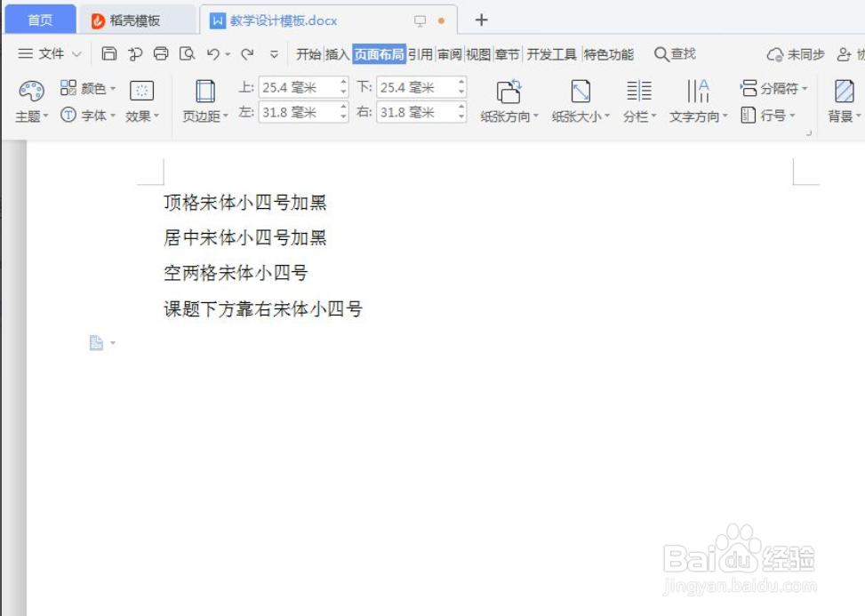The height and width of the screenshot is (616, 865).
Task: Open the 文件 menu
Action: pos(49,53)
